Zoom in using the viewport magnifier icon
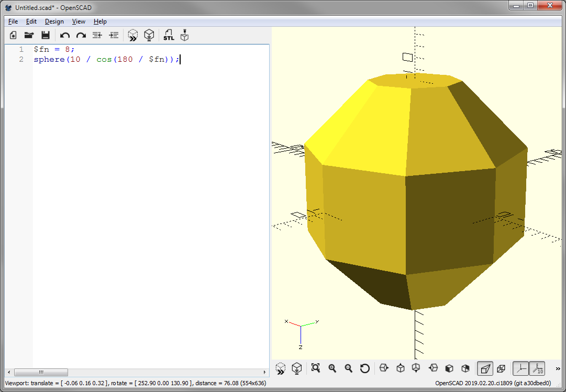 332,368
